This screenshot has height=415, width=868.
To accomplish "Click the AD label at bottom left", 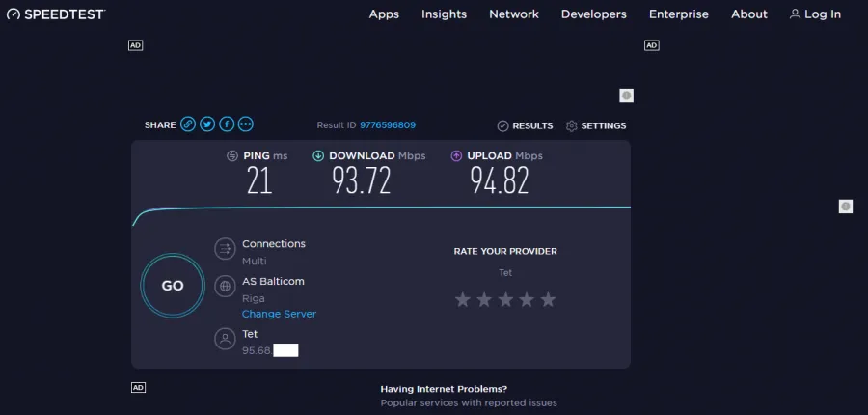I will 138,388.
